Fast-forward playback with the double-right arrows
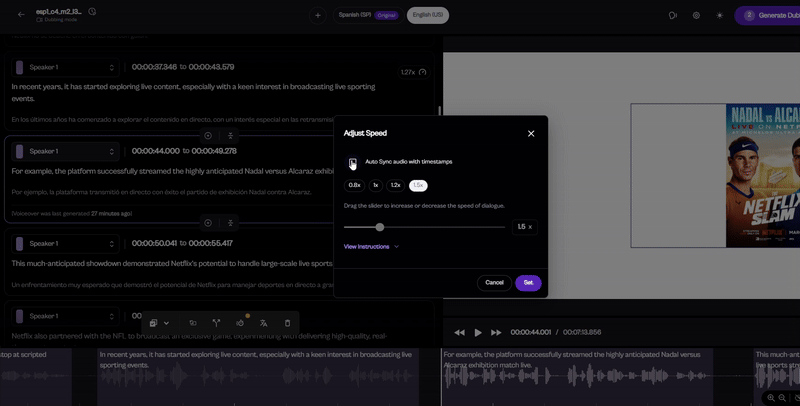This screenshot has width=800, height=406. [496, 333]
